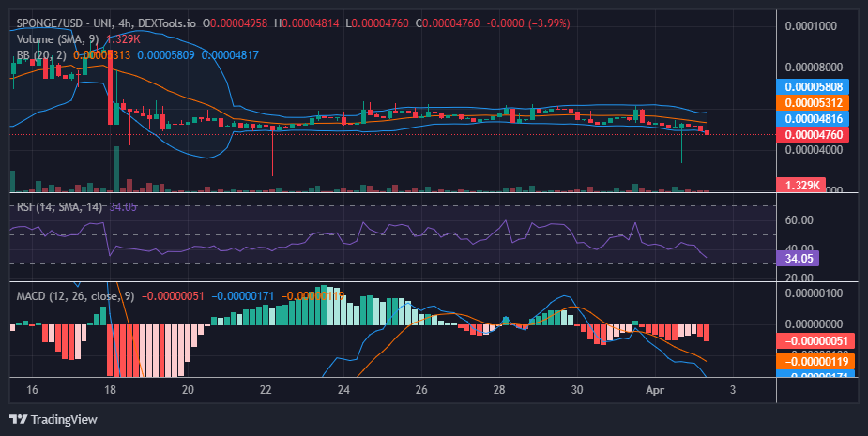Screen dimensions: 868x436
Task: Click the red 0.00004760 current price tag
Action: (813, 134)
